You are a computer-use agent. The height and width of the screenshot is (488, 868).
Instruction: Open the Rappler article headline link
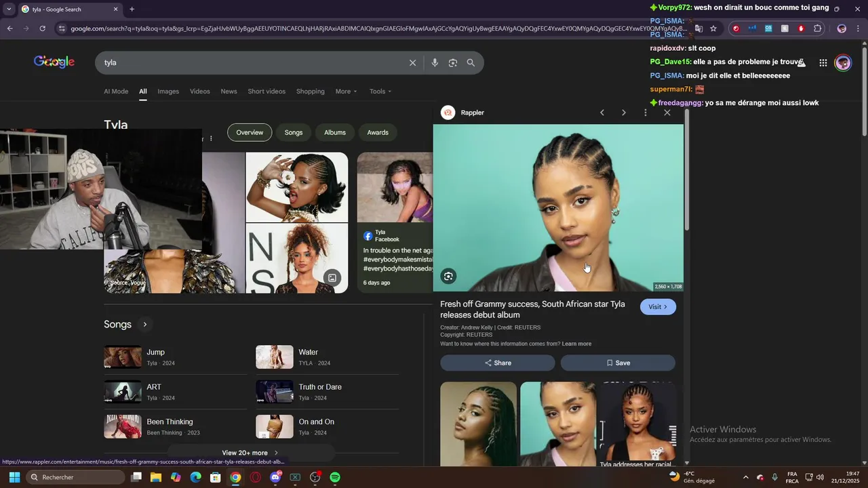pyautogui.click(x=533, y=310)
